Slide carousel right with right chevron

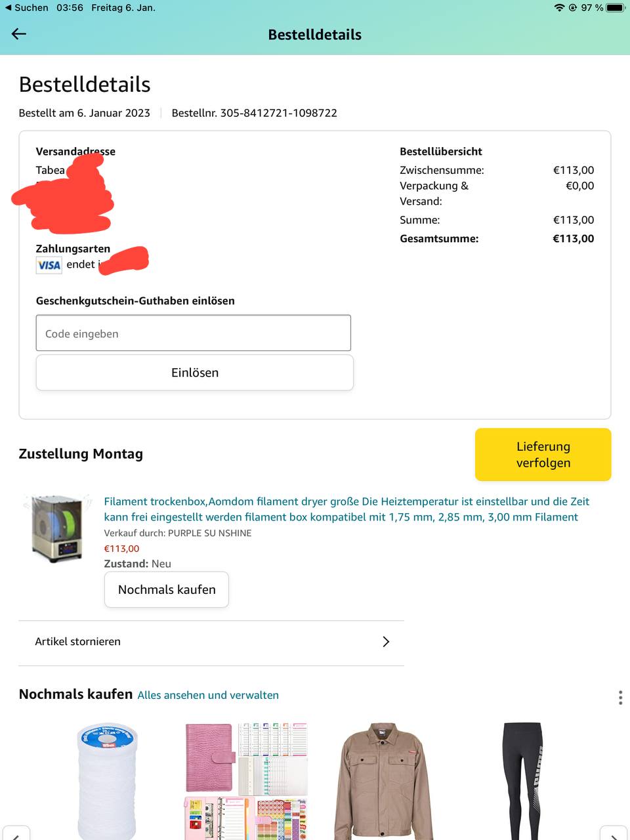(614, 833)
